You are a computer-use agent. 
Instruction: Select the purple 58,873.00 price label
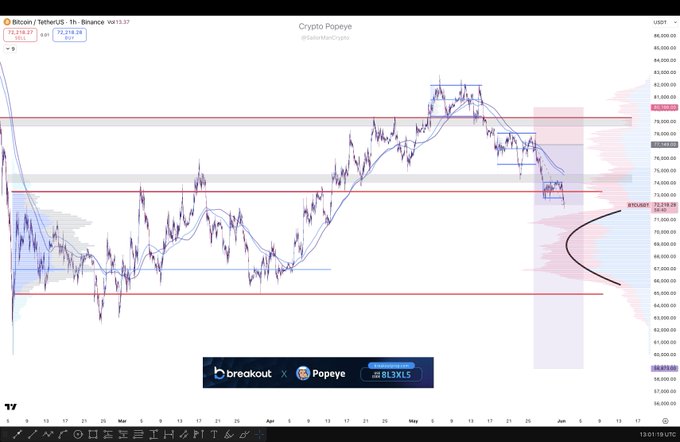(x=664, y=368)
